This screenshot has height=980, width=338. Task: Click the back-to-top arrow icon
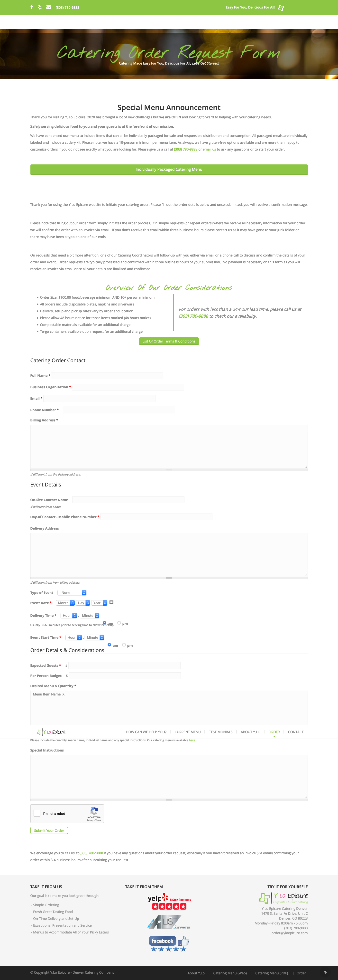point(325,972)
